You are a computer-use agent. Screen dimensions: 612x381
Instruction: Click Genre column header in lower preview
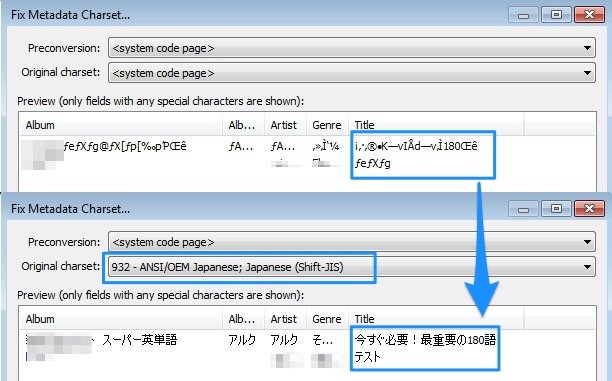[x=327, y=319]
